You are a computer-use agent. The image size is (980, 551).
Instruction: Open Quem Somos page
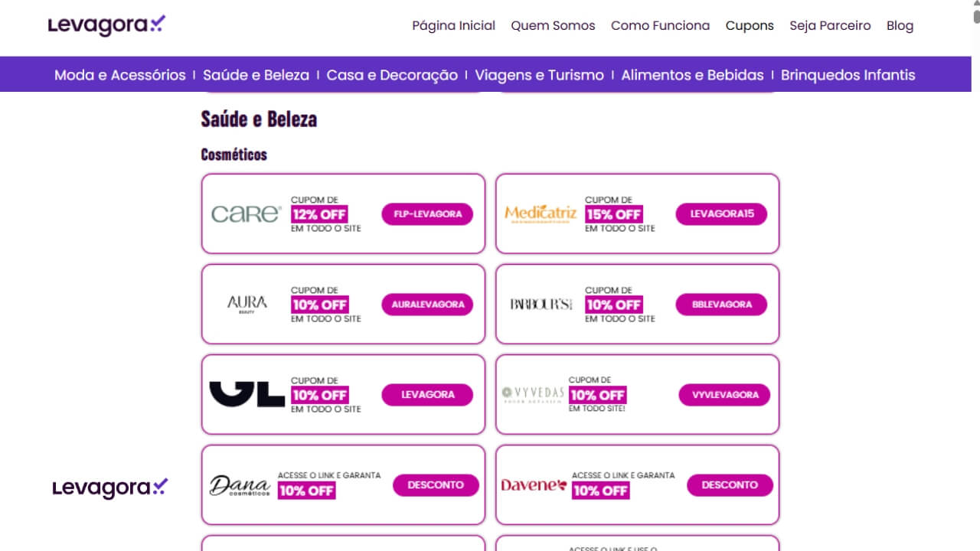pyautogui.click(x=553, y=25)
